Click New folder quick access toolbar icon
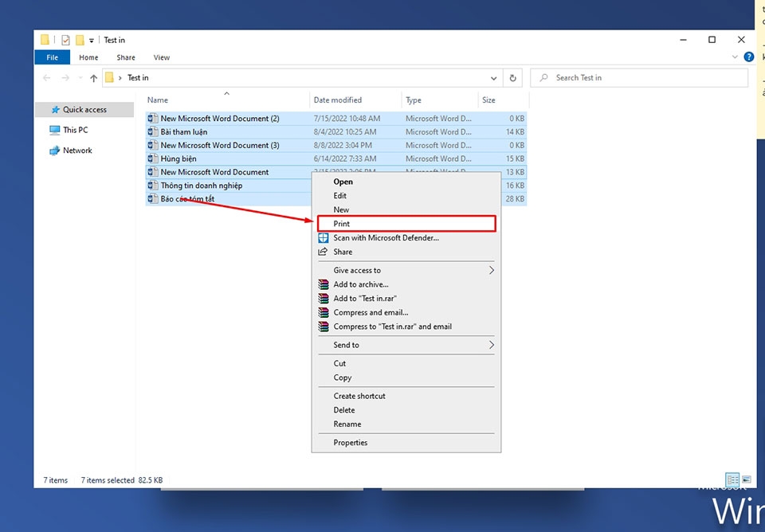This screenshot has width=765, height=532. (80, 40)
